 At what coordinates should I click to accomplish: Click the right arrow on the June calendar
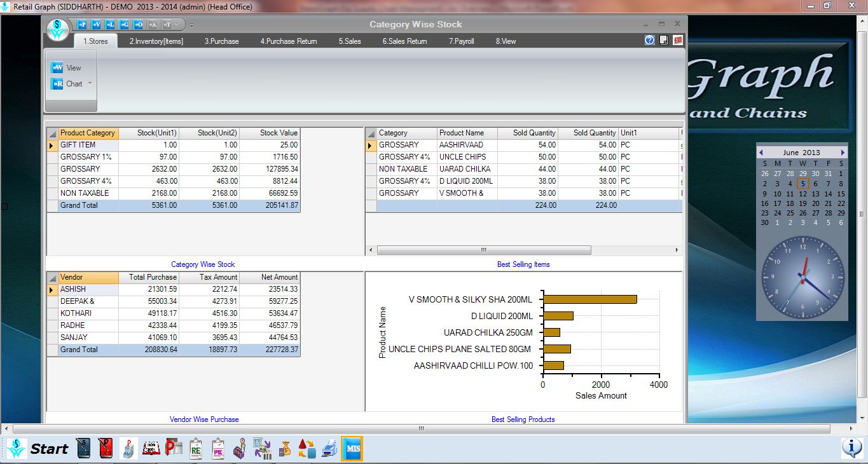[844, 152]
